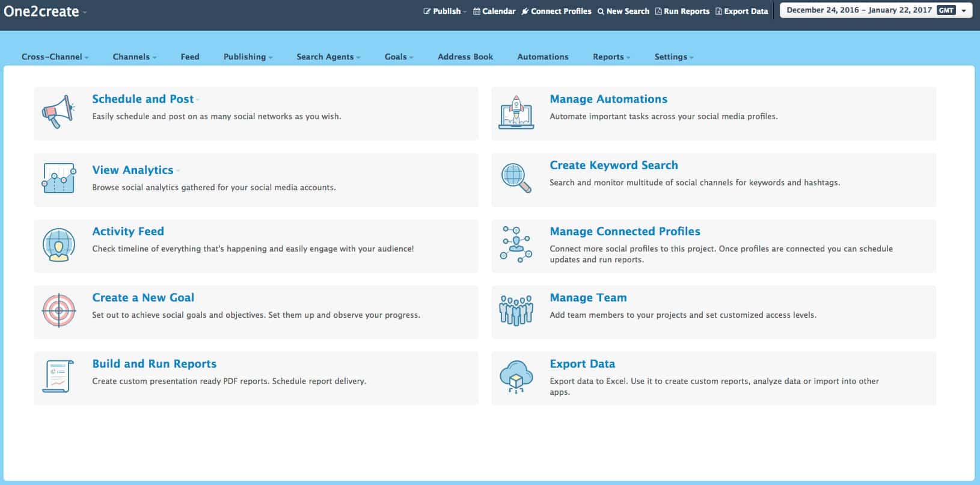Open the Feed tab
This screenshot has width=980, height=485.
click(x=190, y=57)
